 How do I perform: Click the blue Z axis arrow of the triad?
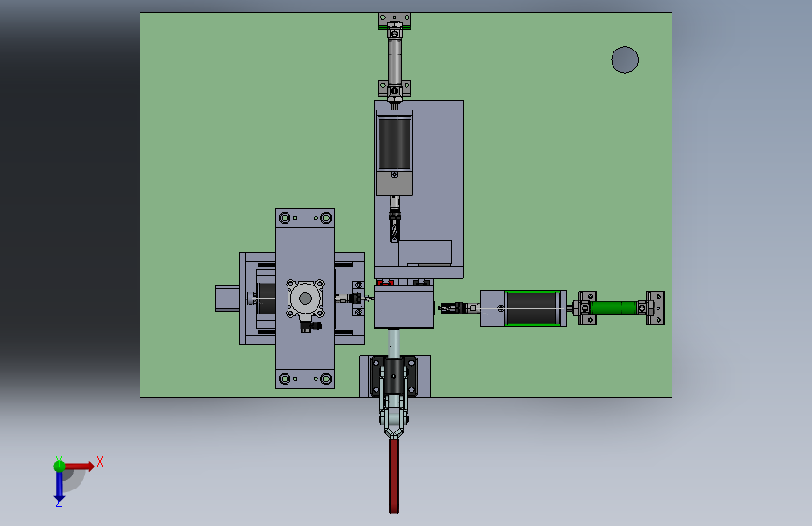point(59,486)
